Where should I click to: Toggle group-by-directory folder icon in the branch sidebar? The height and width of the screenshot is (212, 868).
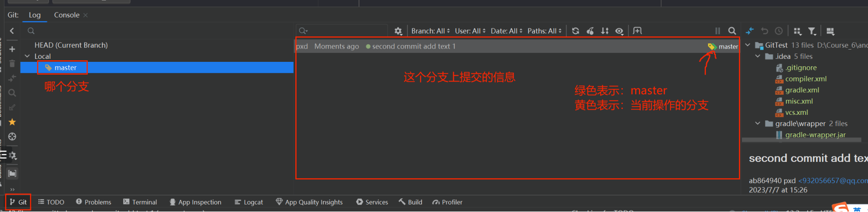coord(12,173)
